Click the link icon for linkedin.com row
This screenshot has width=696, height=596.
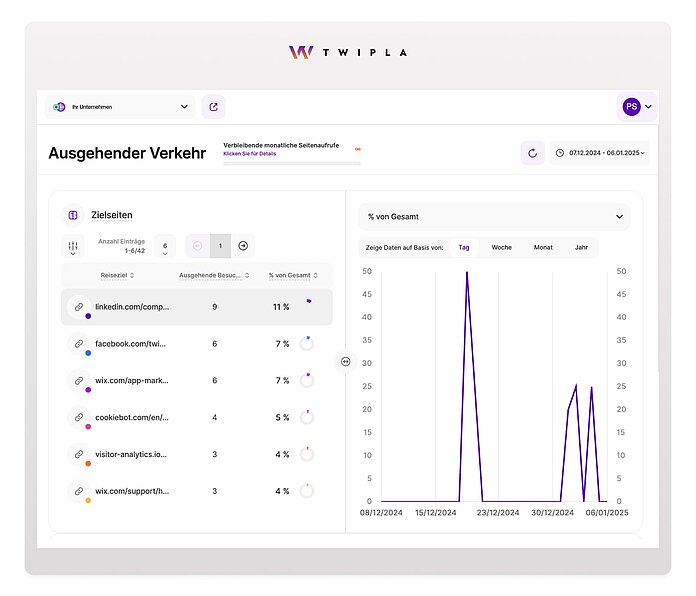coord(79,307)
